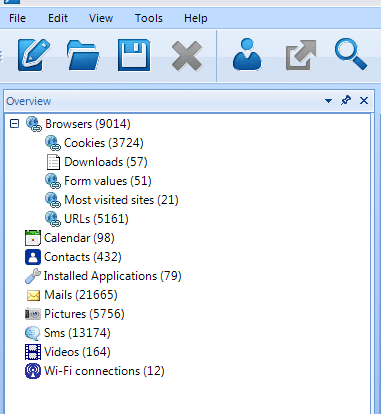Click the URLs globe icon

click(x=53, y=219)
